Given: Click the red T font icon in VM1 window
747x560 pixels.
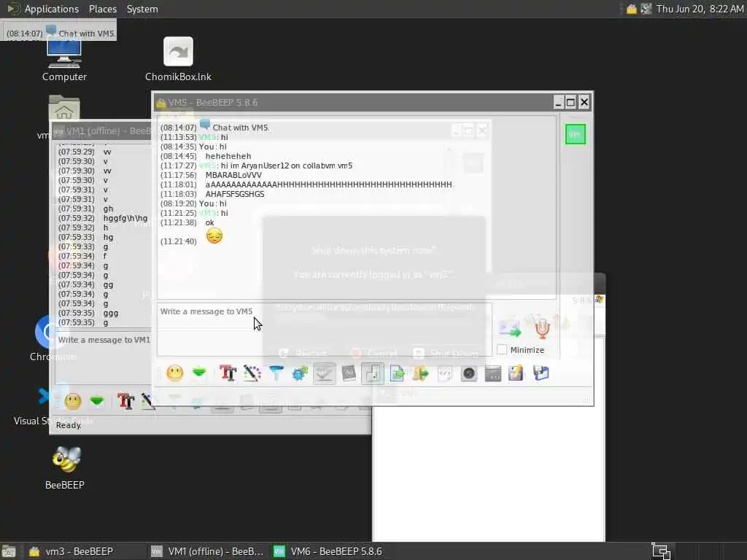Looking at the screenshot, I should [125, 402].
